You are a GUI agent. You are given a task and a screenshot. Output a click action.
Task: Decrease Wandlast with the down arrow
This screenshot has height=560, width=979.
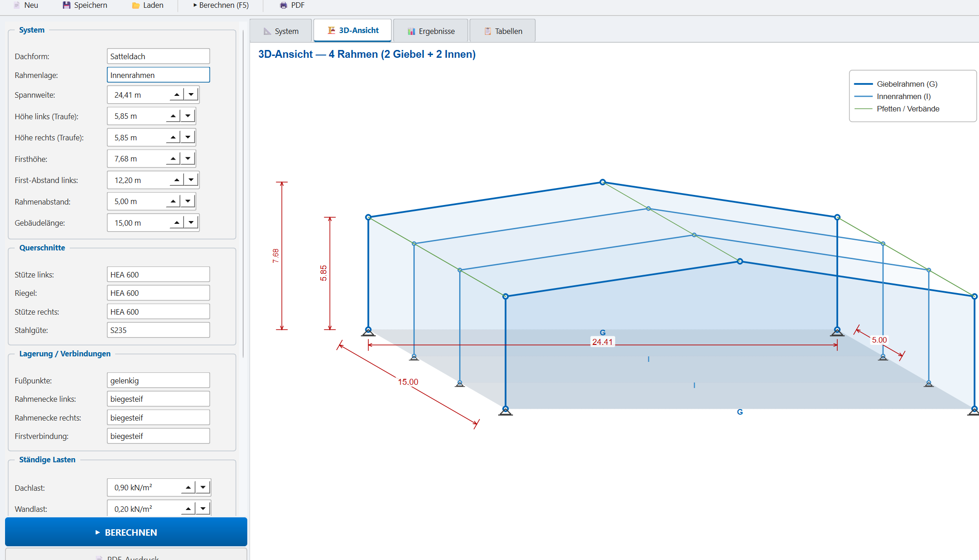203,509
